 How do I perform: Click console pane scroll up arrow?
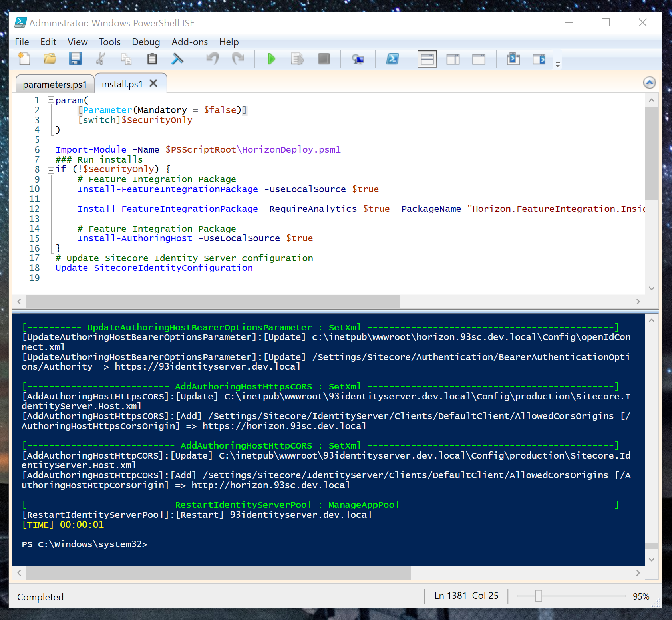[652, 321]
